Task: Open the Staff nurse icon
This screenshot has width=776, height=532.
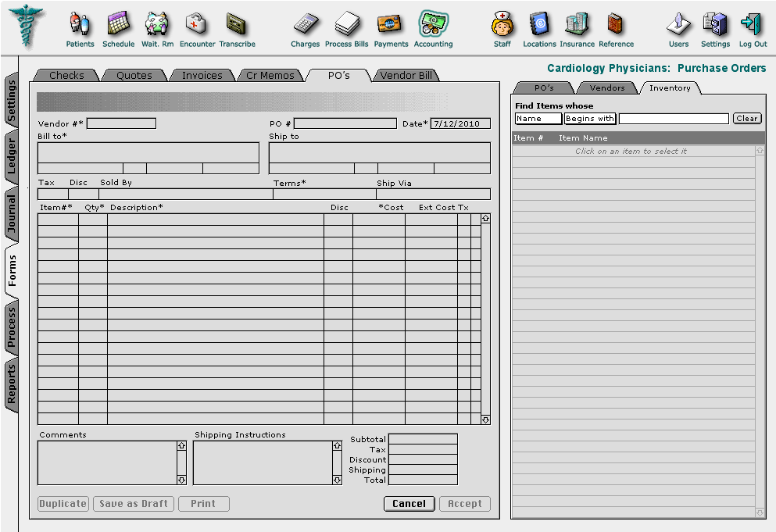Action: [x=502, y=23]
